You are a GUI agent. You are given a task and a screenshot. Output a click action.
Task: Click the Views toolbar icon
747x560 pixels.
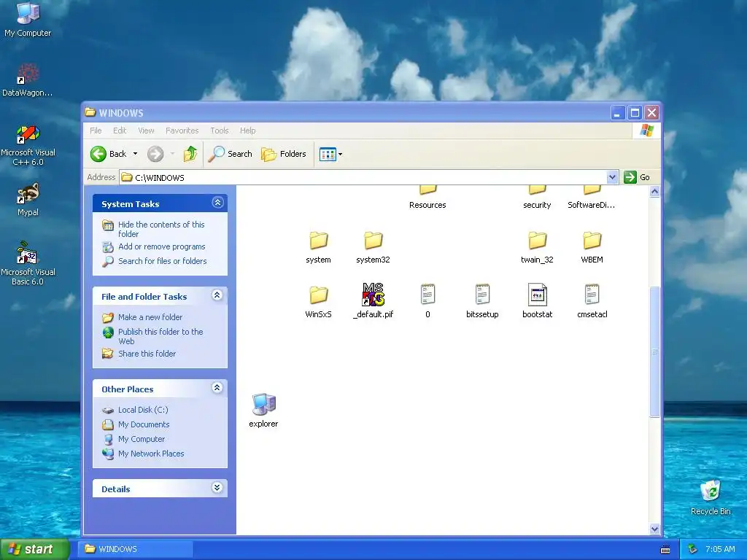coord(328,155)
